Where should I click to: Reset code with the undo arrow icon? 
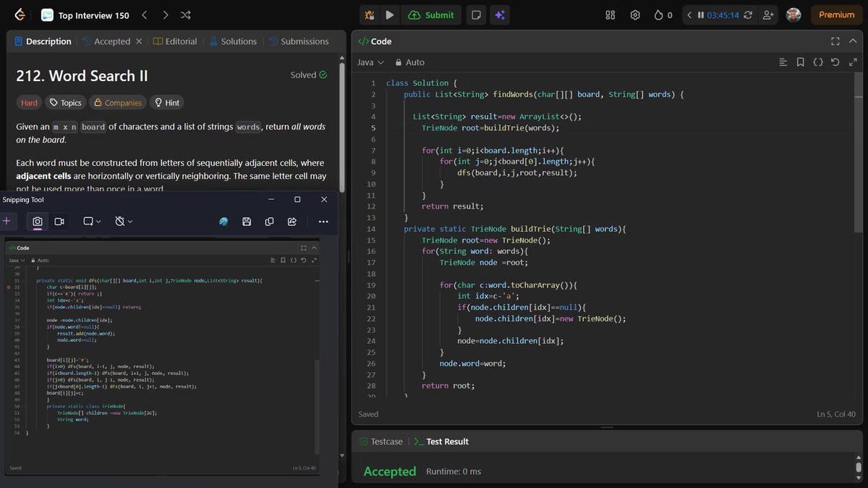tap(835, 62)
